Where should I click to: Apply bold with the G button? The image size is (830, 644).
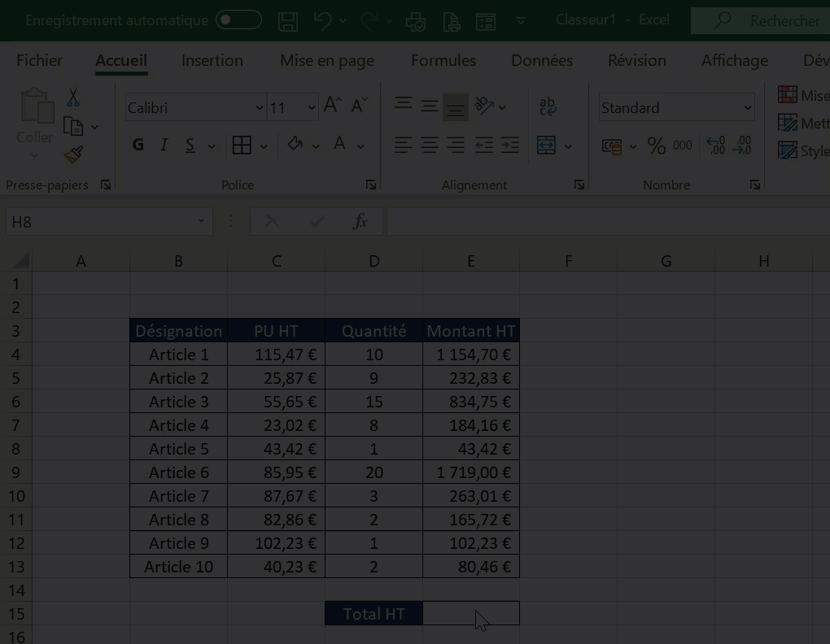pyautogui.click(x=138, y=146)
